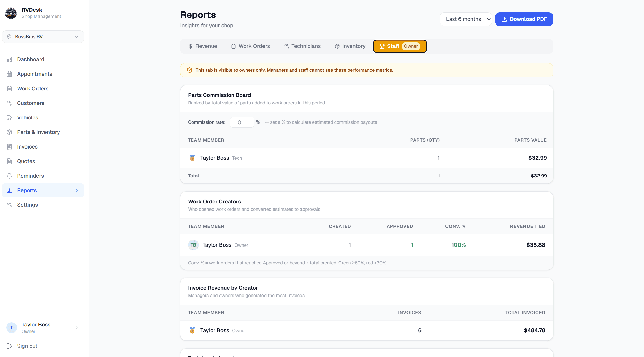644x357 pixels.
Task: Expand the Reports chevron in sidebar
Action: (77, 190)
